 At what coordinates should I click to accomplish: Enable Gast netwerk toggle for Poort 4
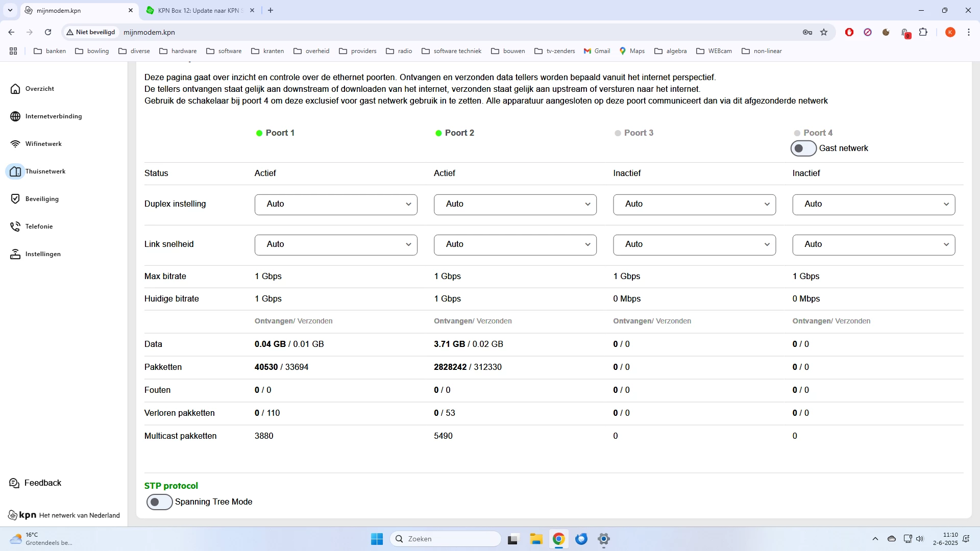(x=803, y=148)
